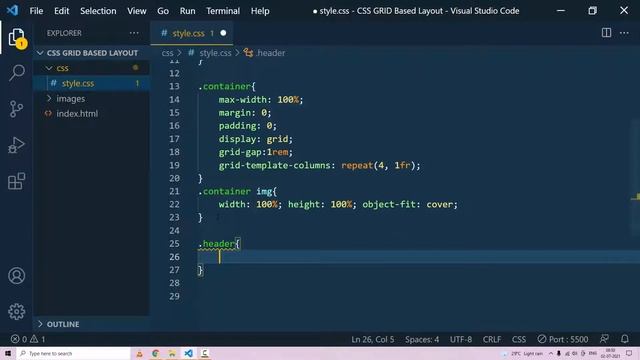640x360 pixels.
Task: Open the Extensions view
Action: pyautogui.click(x=17, y=181)
